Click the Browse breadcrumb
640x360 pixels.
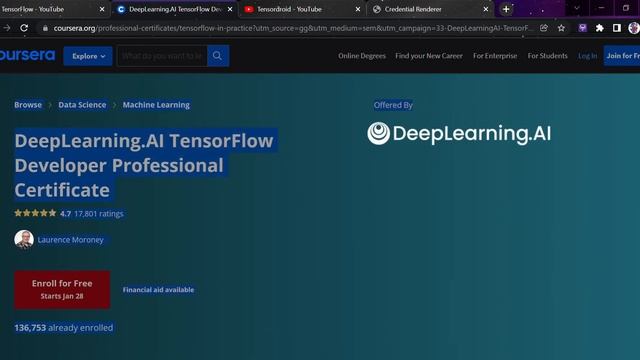(28, 105)
